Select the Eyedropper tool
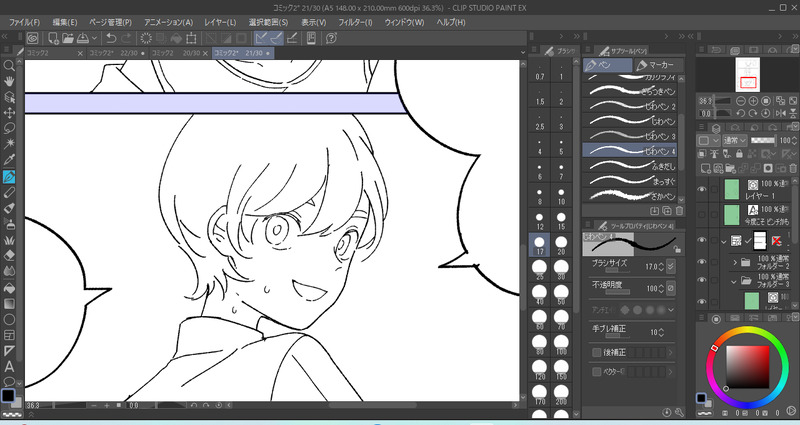This screenshot has width=800, height=425. click(9, 160)
